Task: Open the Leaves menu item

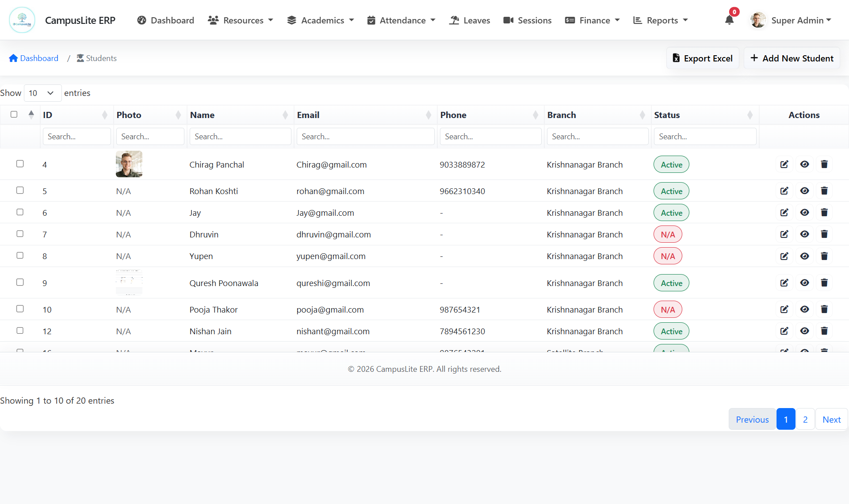Action: [470, 20]
